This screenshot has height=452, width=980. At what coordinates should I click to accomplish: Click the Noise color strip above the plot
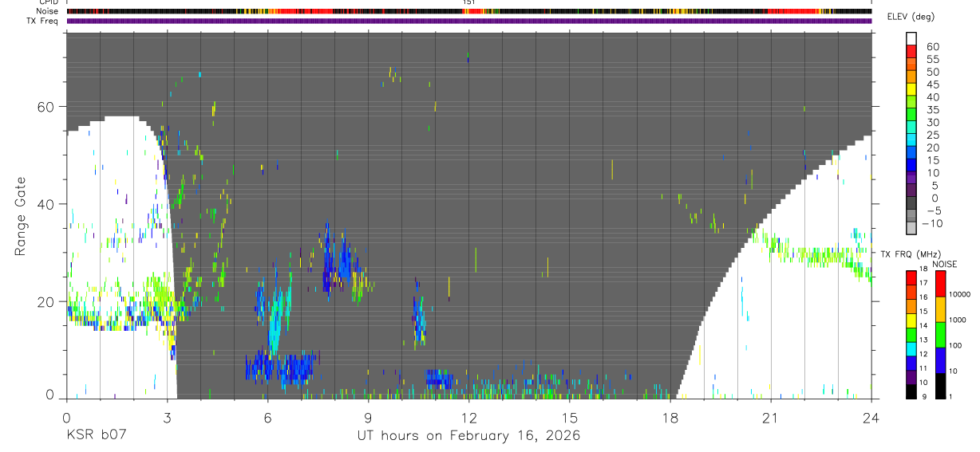468,11
